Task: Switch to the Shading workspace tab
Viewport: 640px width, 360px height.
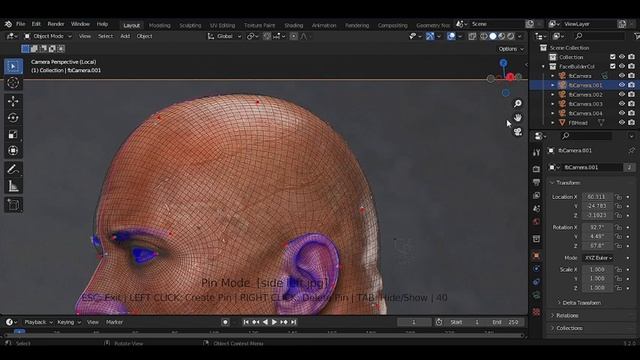Action: (x=293, y=25)
